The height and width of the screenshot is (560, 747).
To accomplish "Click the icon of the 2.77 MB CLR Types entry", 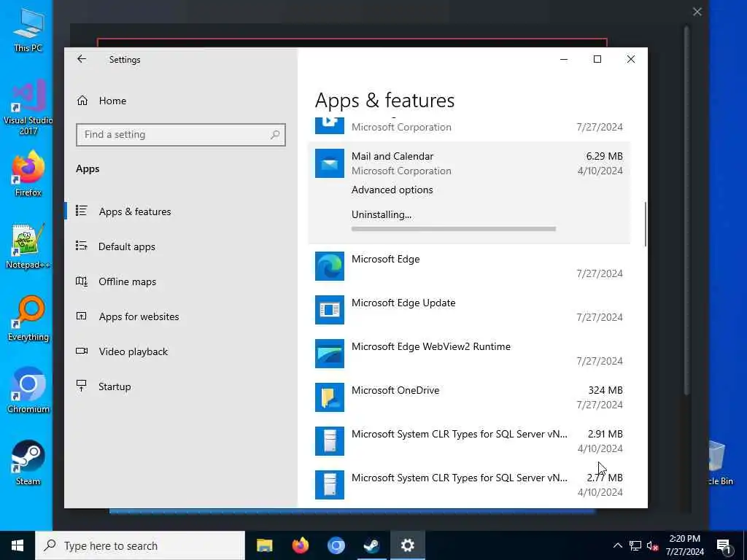I will click(x=329, y=485).
